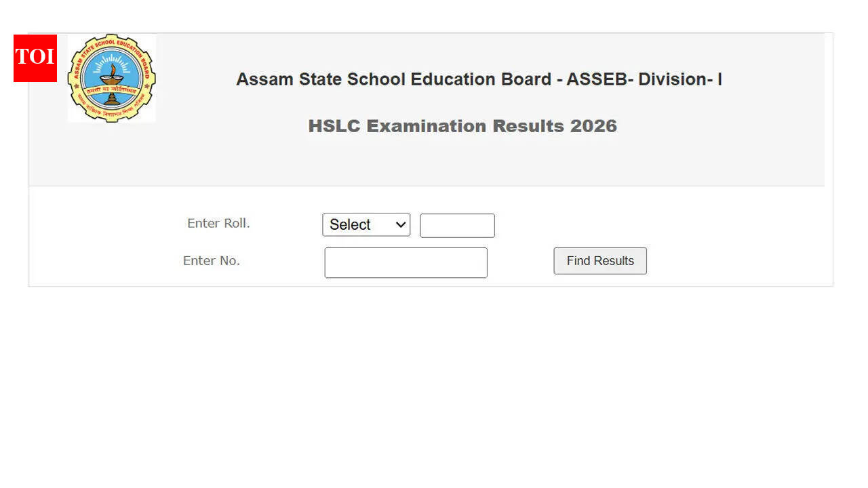
Task: Click the Division- I text in heading
Action: [x=679, y=79]
